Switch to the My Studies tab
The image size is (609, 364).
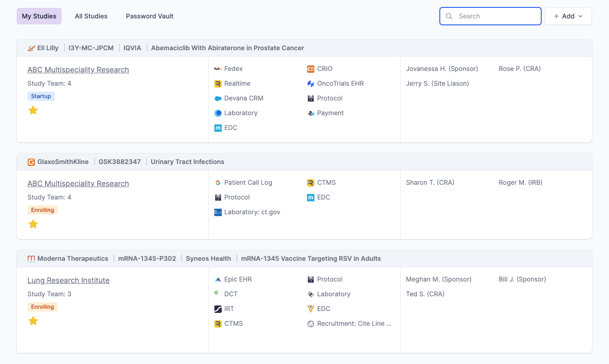pyautogui.click(x=39, y=16)
